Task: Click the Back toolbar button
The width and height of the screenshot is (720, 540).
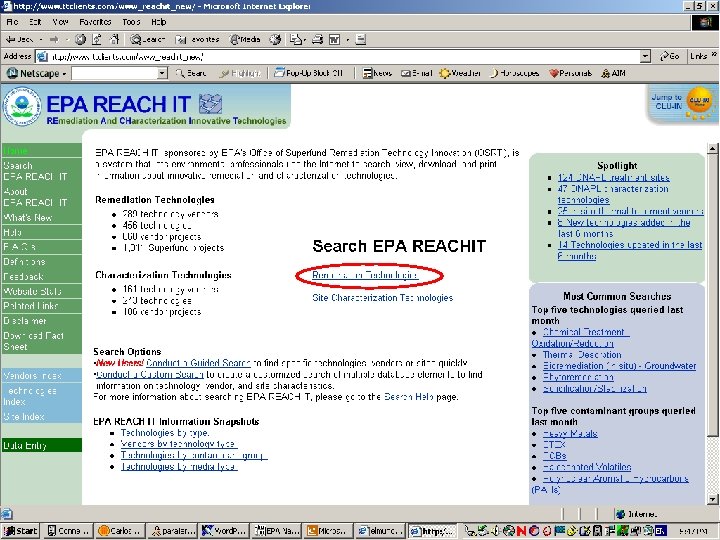Action: 19,39
